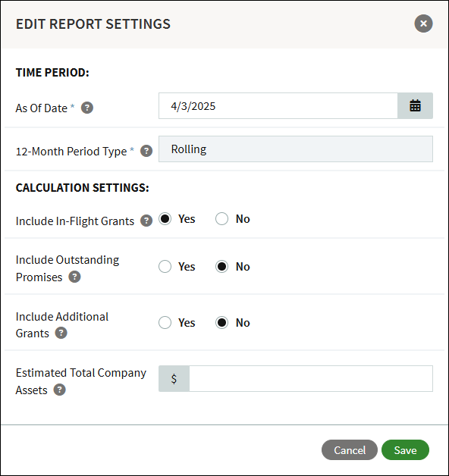Show help for Include Additional Grants
Viewport: 449px width, 476px height.
(61, 333)
